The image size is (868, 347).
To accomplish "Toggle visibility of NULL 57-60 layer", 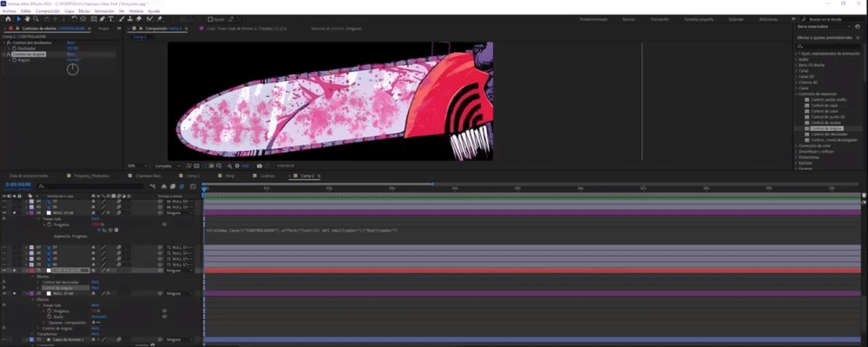I will pos(4,293).
